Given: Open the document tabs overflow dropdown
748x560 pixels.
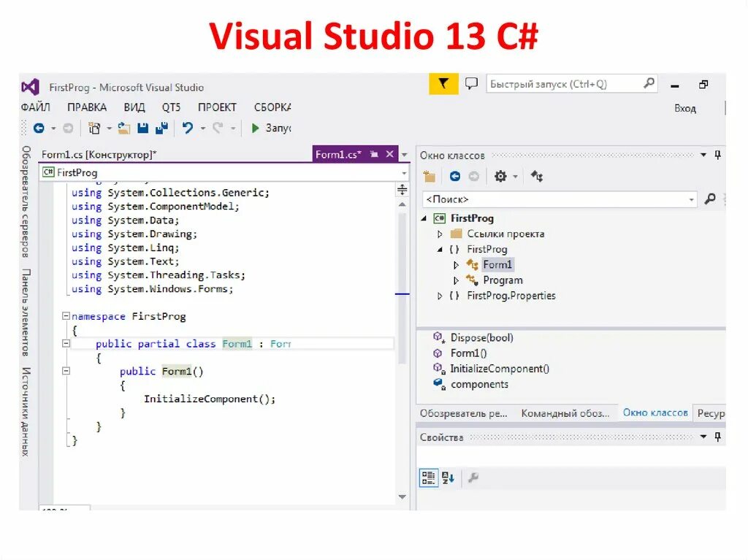Looking at the screenshot, I should pyautogui.click(x=405, y=155).
